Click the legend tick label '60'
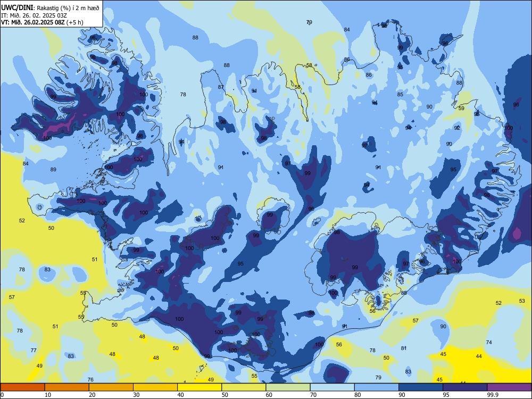 pyautogui.click(x=269, y=395)
